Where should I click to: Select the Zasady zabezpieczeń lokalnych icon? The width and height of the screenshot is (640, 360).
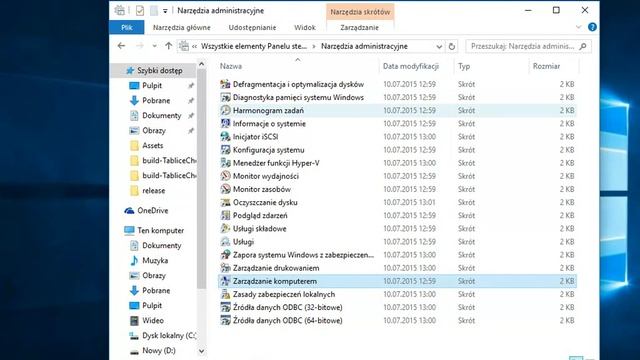click(x=225, y=294)
